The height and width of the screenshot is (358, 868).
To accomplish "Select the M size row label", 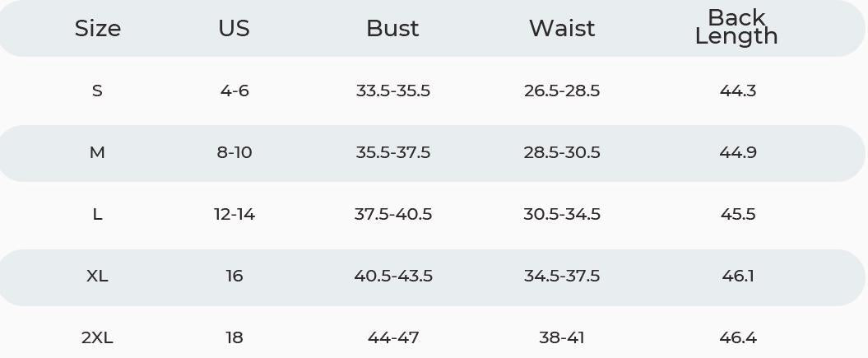I will tap(97, 152).
